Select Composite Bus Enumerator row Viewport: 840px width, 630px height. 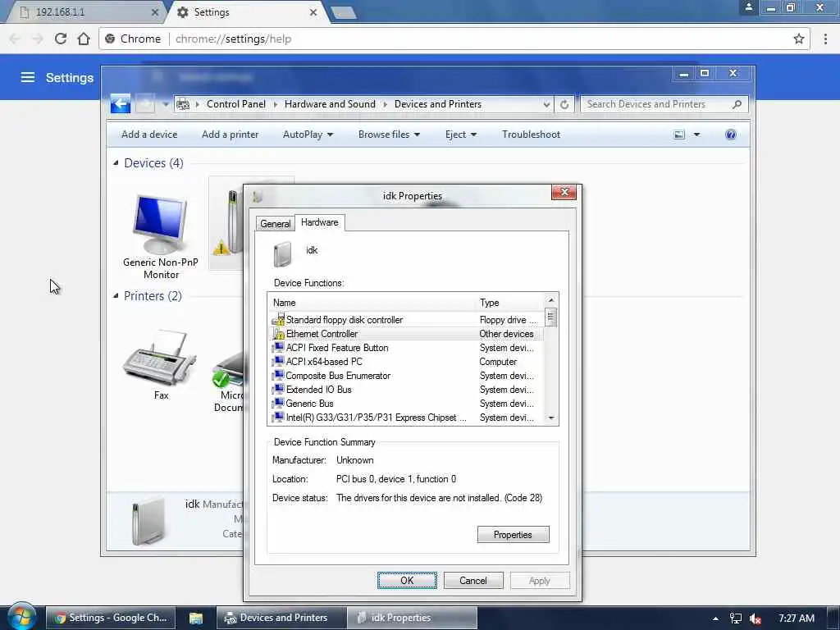coord(405,376)
